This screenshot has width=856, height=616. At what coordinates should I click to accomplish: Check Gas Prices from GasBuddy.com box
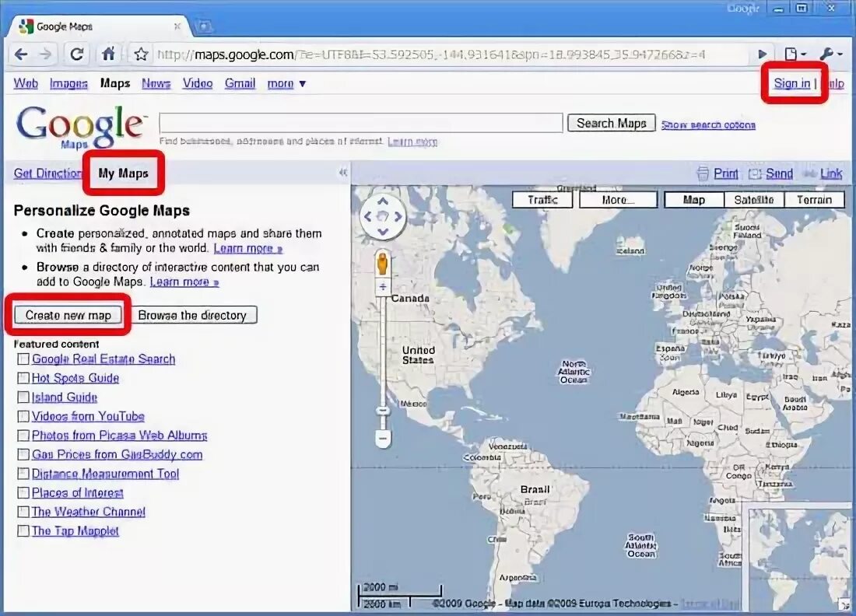[23, 454]
